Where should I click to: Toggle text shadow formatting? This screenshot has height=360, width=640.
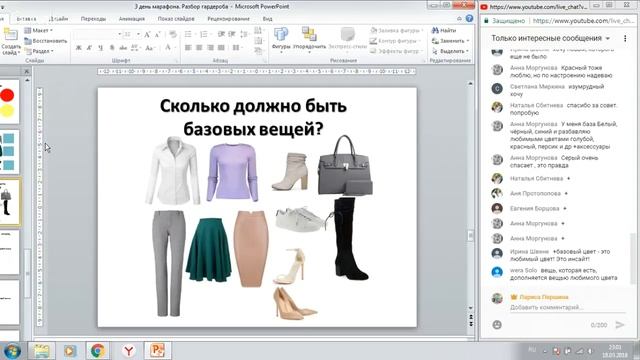112,48
